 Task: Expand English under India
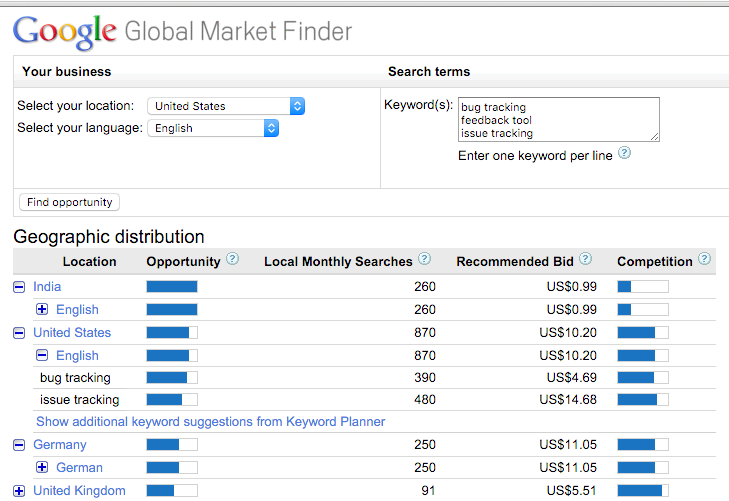[x=42, y=309]
